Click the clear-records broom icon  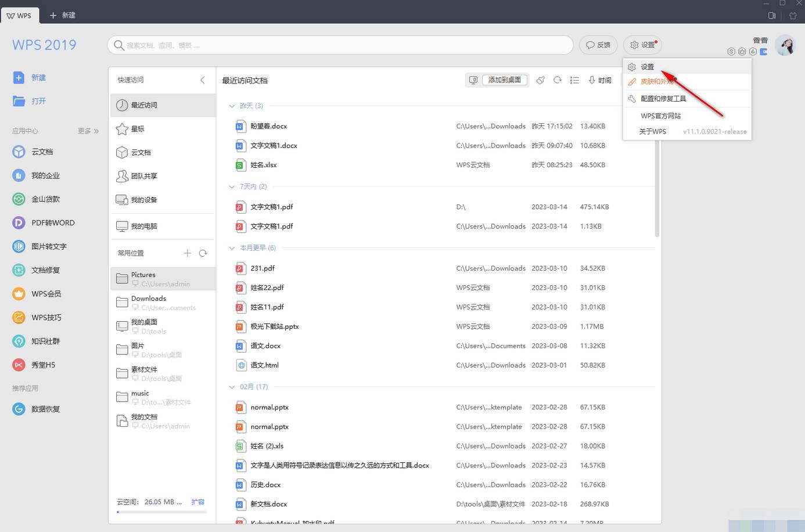(540, 80)
